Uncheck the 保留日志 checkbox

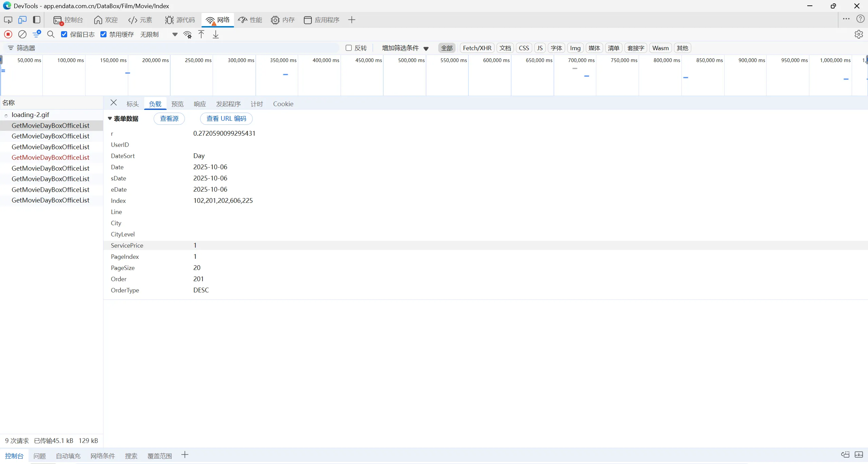pyautogui.click(x=64, y=34)
